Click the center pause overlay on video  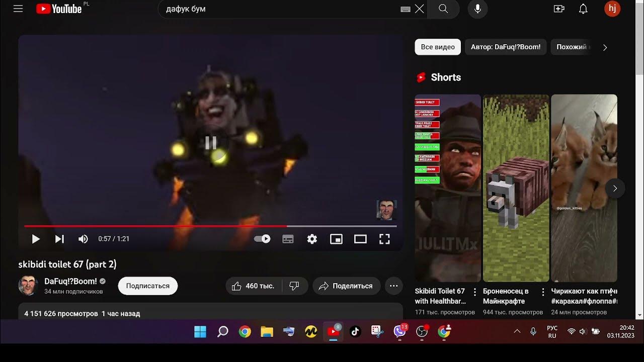point(211,143)
